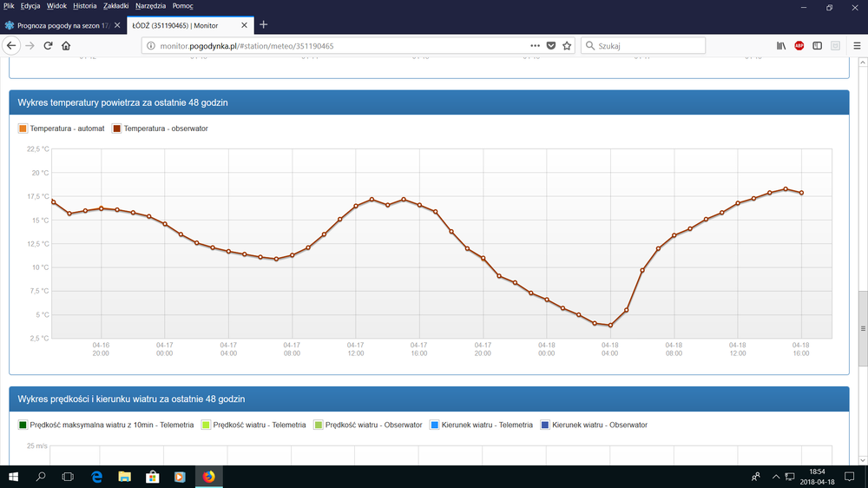Click the Firefox taskbar icon
The image size is (868, 488).
click(208, 477)
